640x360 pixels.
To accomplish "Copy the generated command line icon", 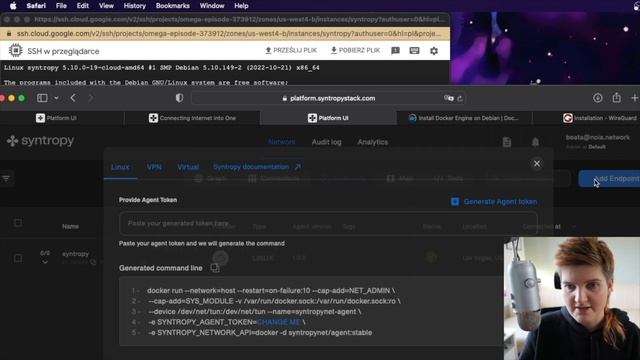I will [x=215, y=268].
